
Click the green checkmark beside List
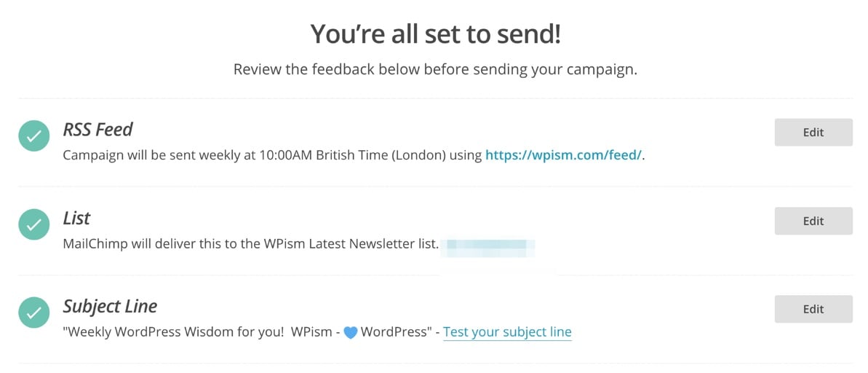tap(34, 224)
